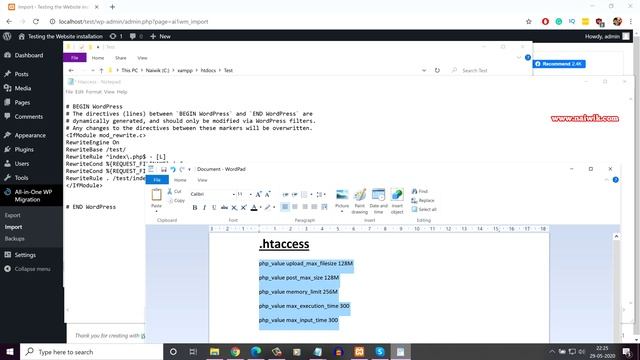Switch to the View tab in WordPad
This screenshot has width=640, height=360.
[202, 180]
